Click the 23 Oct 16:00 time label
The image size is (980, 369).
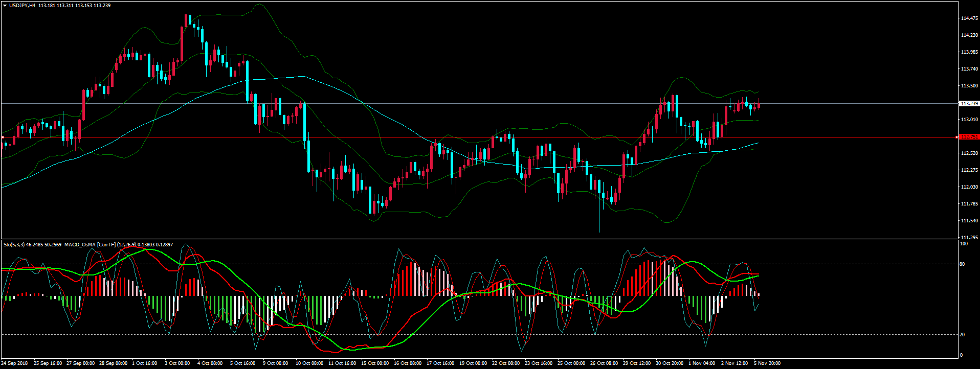coord(539,363)
